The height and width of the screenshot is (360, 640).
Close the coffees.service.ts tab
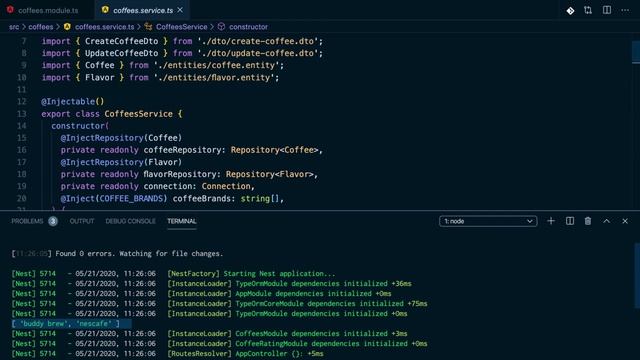point(180,10)
